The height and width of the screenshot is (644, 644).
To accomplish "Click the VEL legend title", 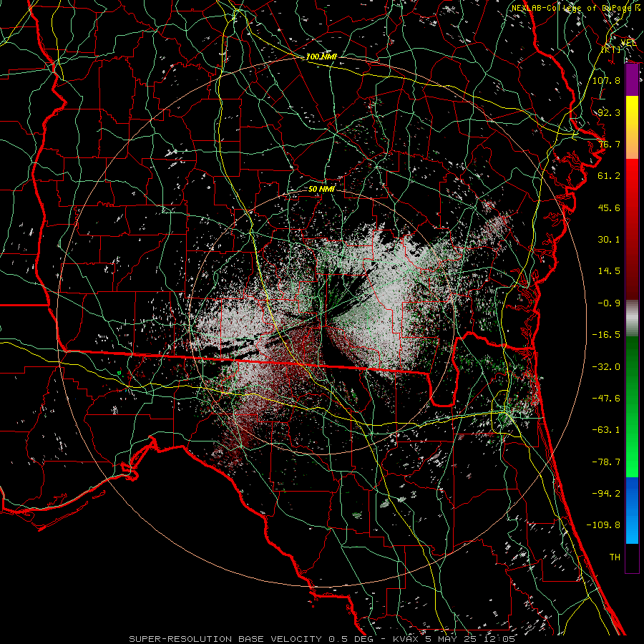I will 628,42.
